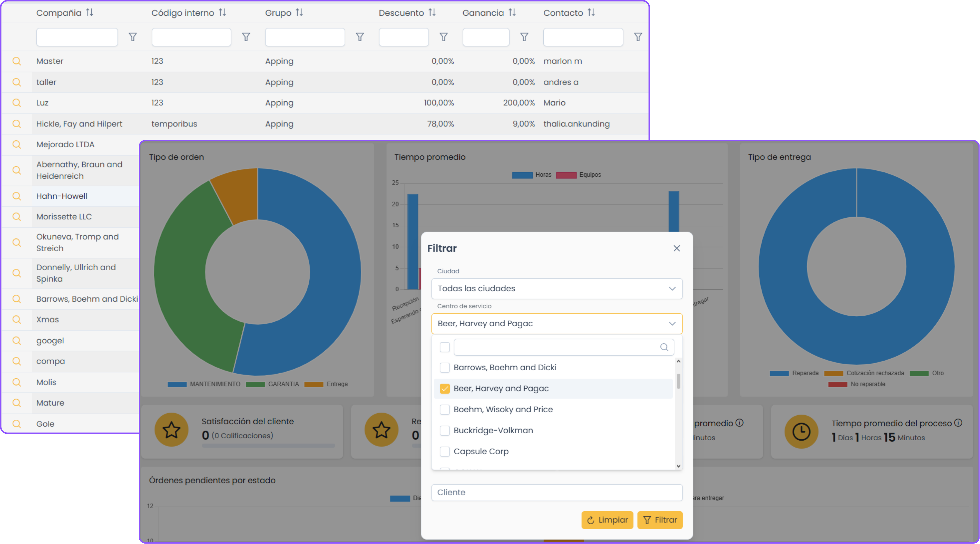Close the Filtrar dialog with X

(676, 249)
